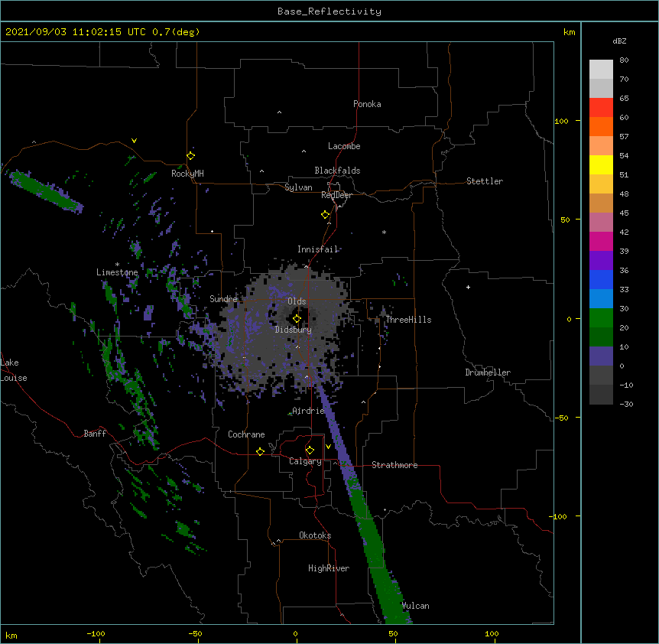Select the purple 36-39 dBZ legend swatch
659x644 pixels.
[x=601, y=261]
